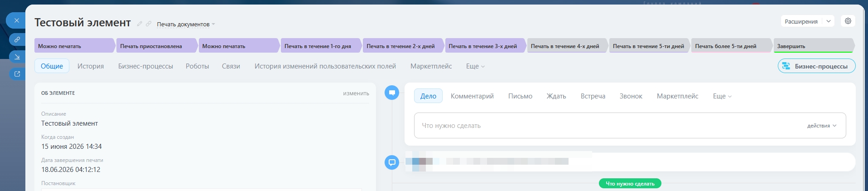
Task: Copy link using left sidebar chain icon
Action: tap(17, 39)
